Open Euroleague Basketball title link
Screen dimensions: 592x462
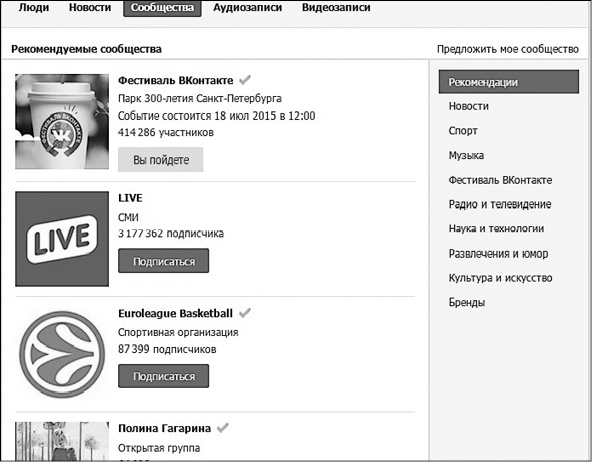pos(175,314)
